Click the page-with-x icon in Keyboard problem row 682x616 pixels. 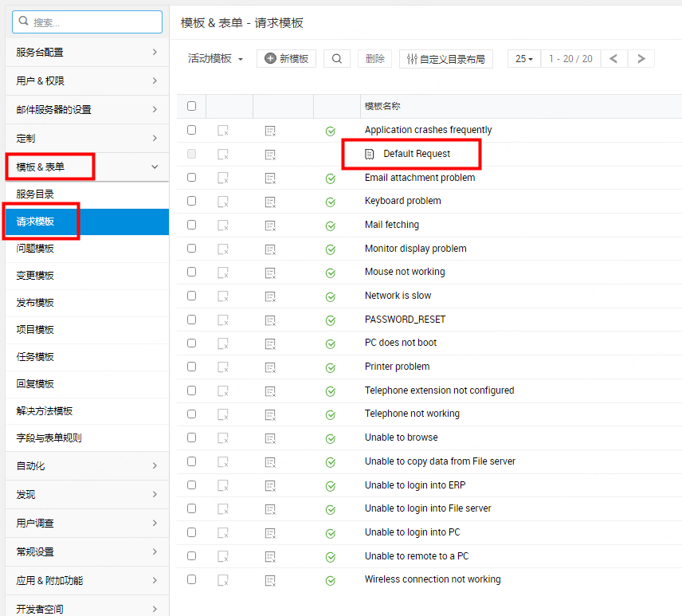coord(223,202)
